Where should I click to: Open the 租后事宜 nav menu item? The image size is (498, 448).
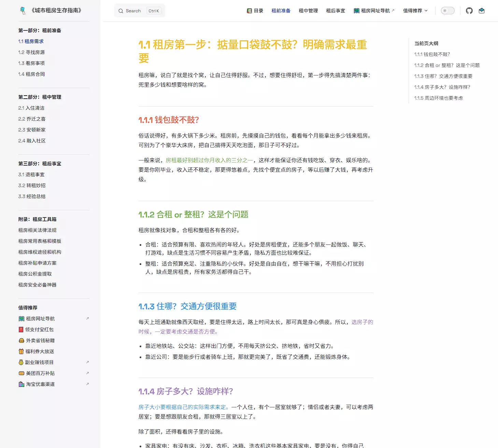point(336,11)
